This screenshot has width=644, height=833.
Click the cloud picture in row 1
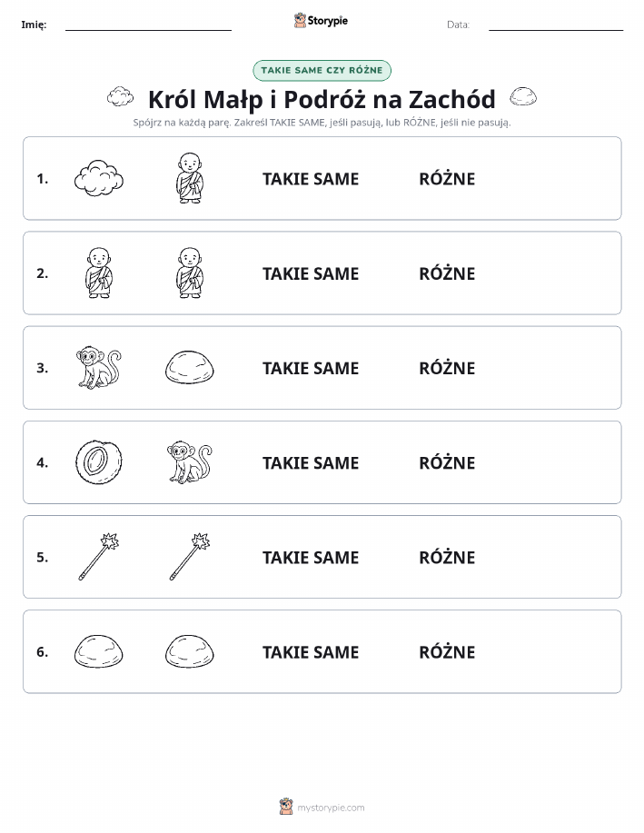pos(99,178)
